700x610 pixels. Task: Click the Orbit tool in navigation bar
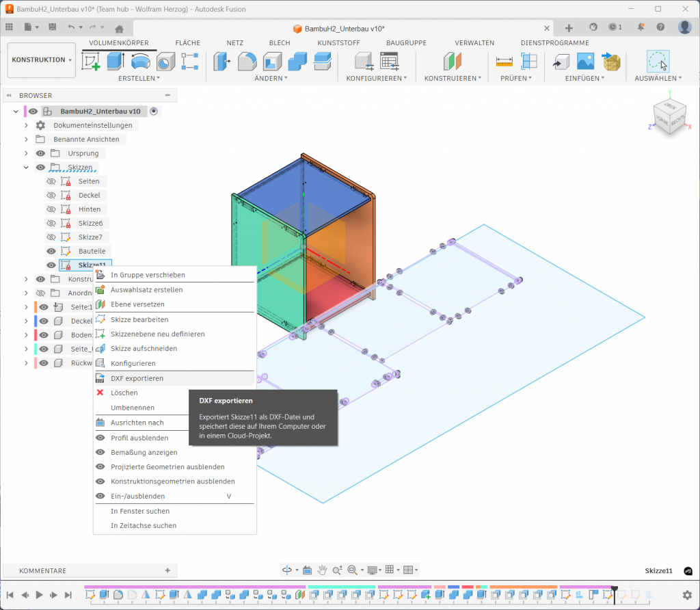click(288, 570)
